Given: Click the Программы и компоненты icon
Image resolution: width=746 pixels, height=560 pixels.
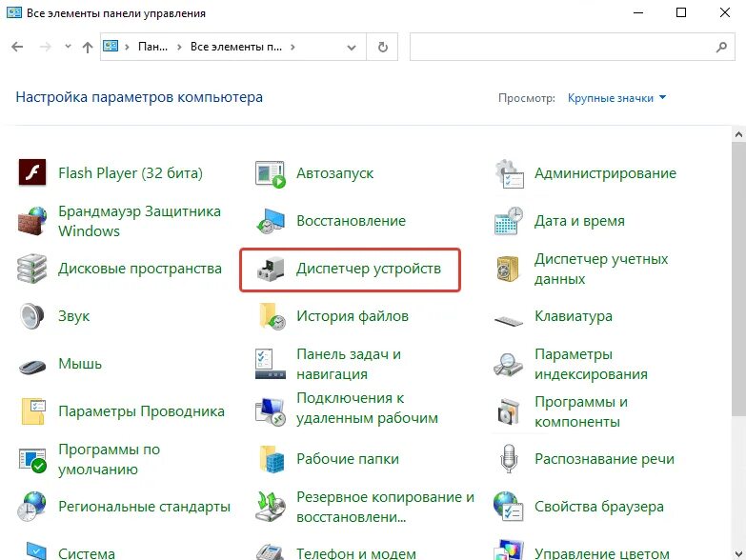Looking at the screenshot, I should (508, 411).
